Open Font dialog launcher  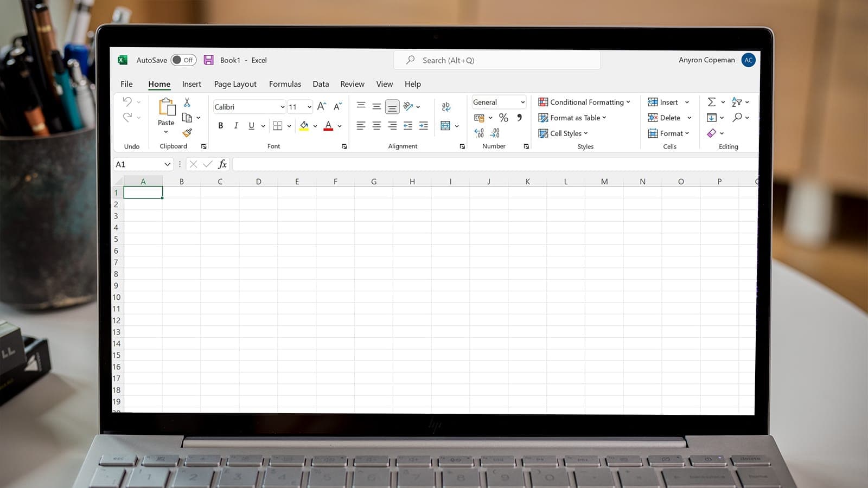click(344, 146)
